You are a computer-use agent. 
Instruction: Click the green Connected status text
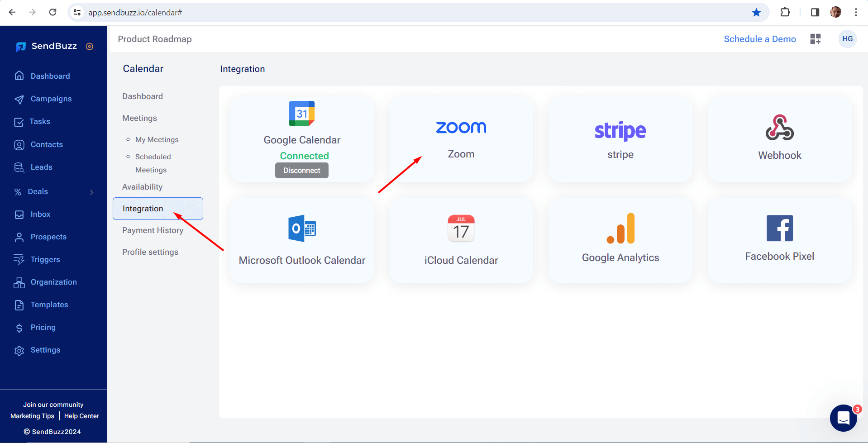tap(304, 156)
